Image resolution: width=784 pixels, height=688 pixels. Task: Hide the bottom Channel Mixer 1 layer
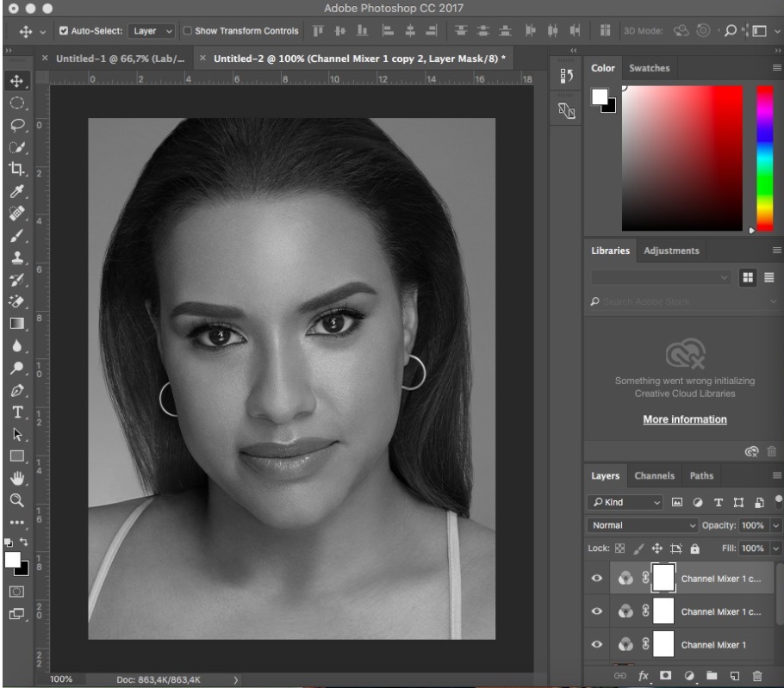[x=596, y=645]
